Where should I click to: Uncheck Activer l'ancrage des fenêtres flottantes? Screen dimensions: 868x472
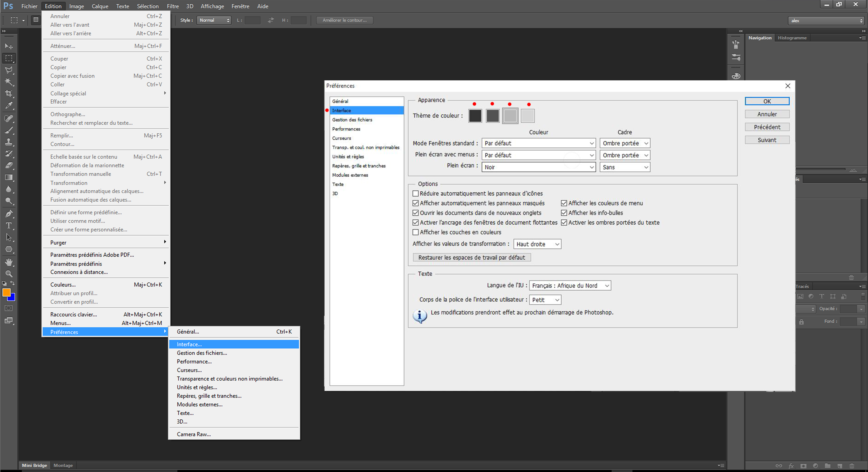pyautogui.click(x=416, y=223)
